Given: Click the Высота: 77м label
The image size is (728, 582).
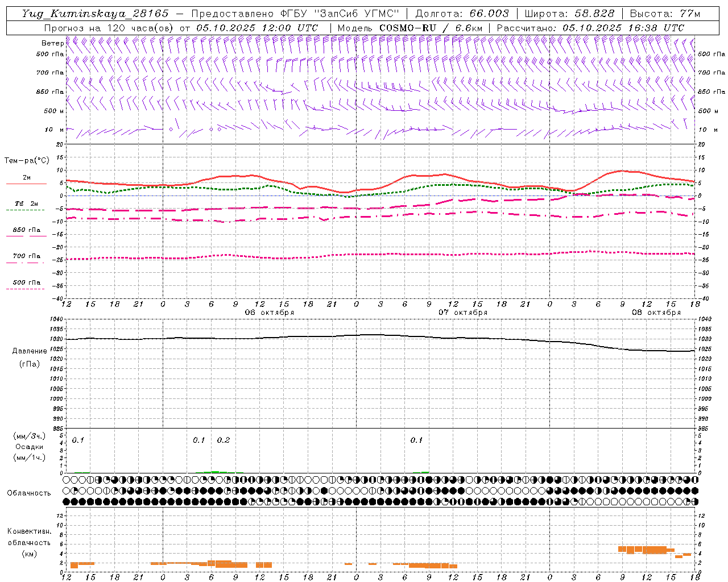Looking at the screenshot, I should click(665, 14).
